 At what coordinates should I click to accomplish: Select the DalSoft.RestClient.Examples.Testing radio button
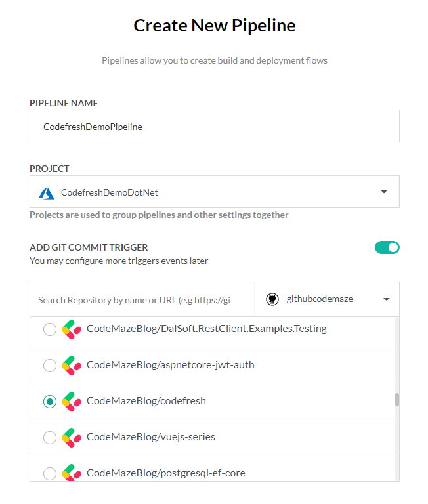[x=50, y=329]
